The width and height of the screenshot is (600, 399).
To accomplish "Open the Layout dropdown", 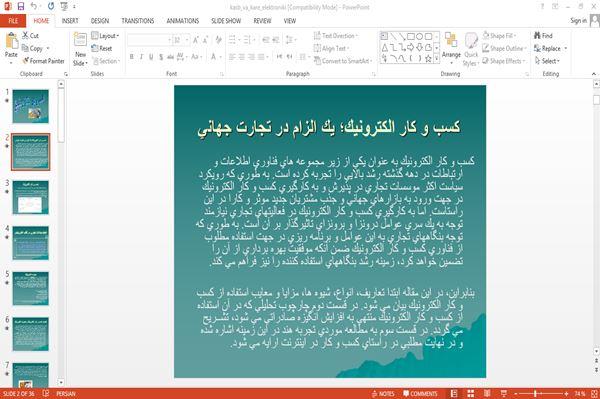I will [x=105, y=36].
